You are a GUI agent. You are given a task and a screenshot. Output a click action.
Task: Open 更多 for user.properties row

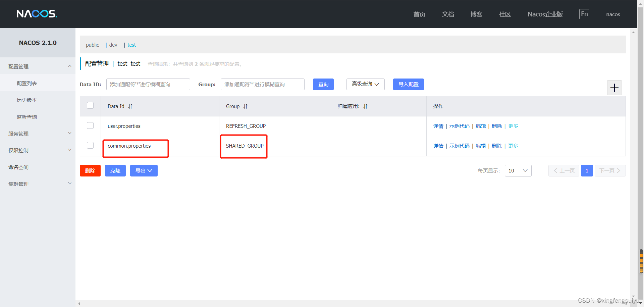click(513, 126)
